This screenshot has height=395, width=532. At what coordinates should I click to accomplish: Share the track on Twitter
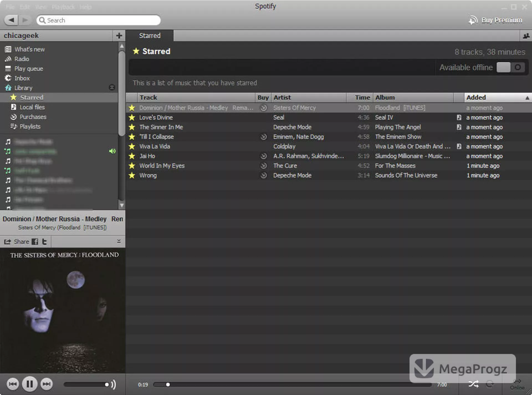point(44,242)
